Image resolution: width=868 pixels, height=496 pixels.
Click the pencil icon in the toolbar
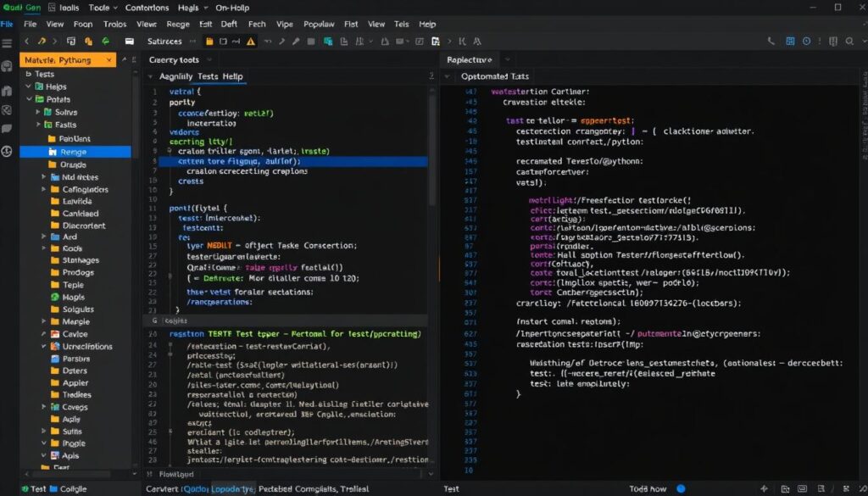296,42
